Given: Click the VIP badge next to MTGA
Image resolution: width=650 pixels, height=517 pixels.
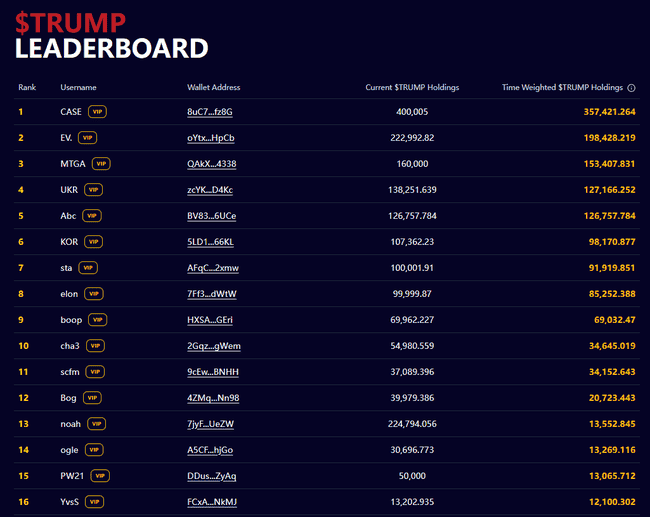Looking at the screenshot, I should (101, 163).
